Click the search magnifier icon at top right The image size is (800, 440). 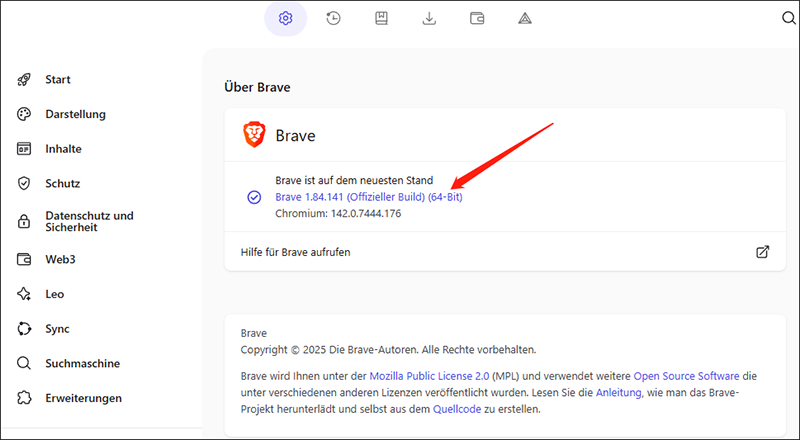pos(788,18)
